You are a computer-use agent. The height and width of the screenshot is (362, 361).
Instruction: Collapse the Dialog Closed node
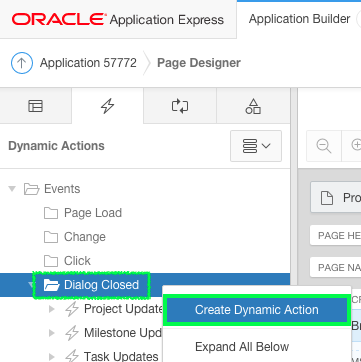32,285
